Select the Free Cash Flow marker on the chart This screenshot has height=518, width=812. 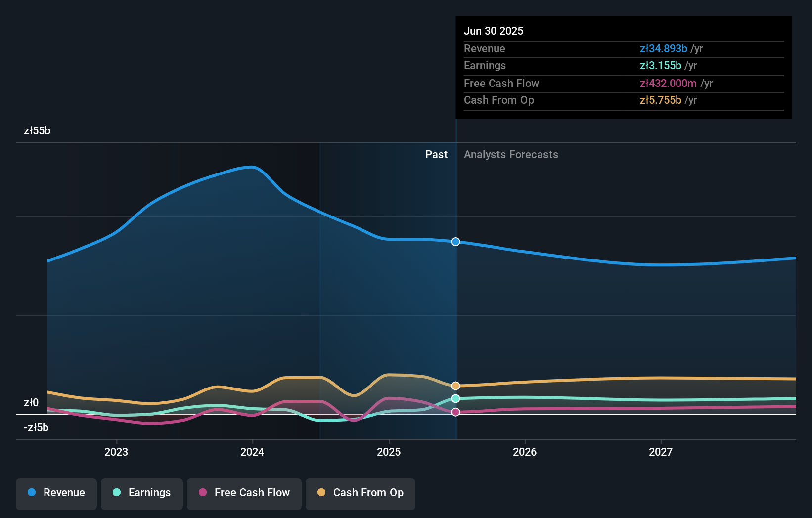click(x=455, y=412)
